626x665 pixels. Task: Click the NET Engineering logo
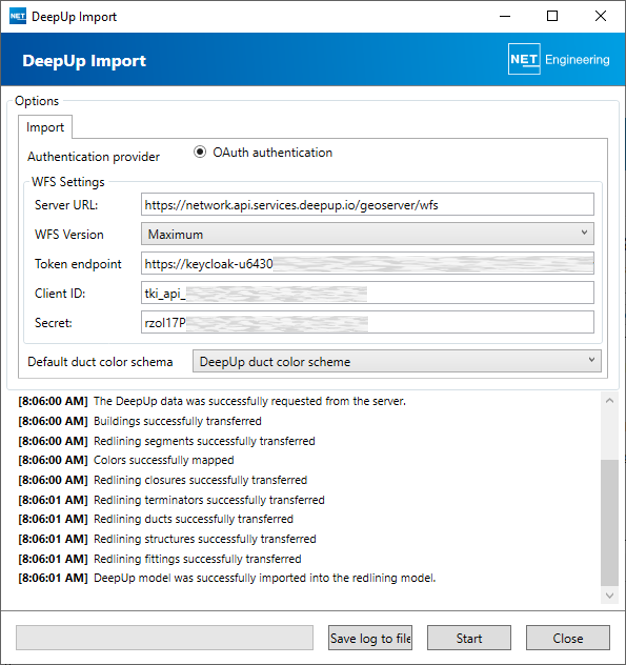point(559,59)
